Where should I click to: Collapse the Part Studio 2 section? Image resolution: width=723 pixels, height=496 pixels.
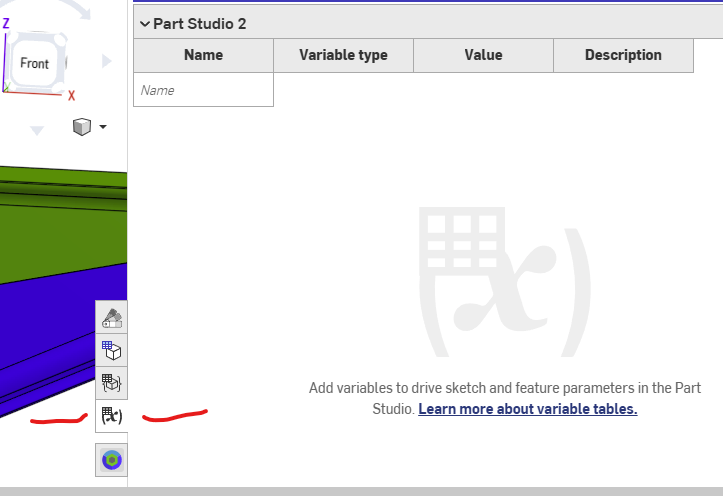pyautogui.click(x=145, y=24)
